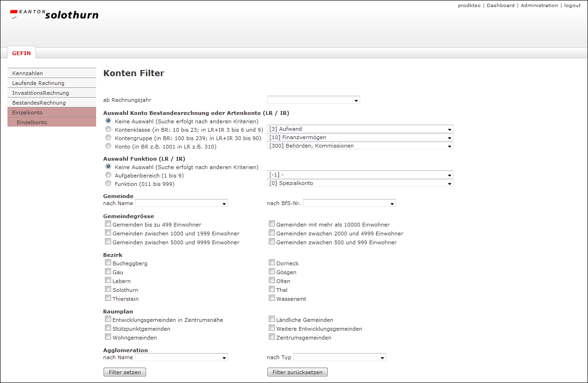The height and width of the screenshot is (383, 588).
Task: Expand the Gemeinde nach BfS-Nr. dropdown
Action: coord(349,204)
